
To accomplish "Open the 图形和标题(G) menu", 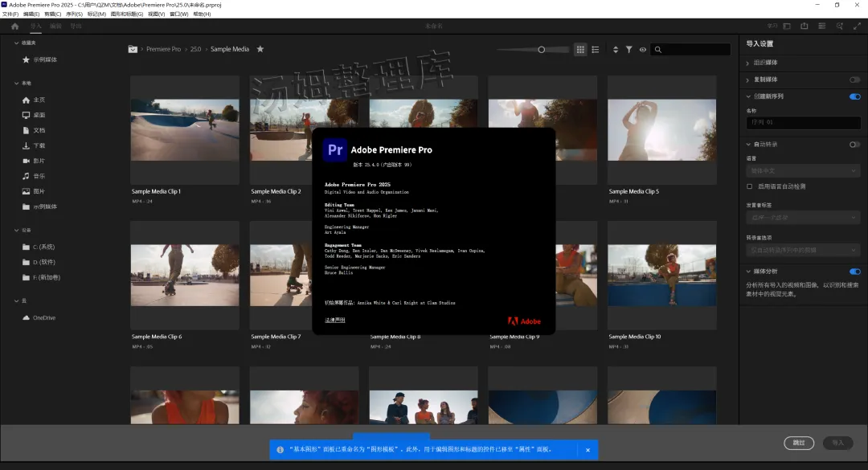I will pyautogui.click(x=127, y=14).
